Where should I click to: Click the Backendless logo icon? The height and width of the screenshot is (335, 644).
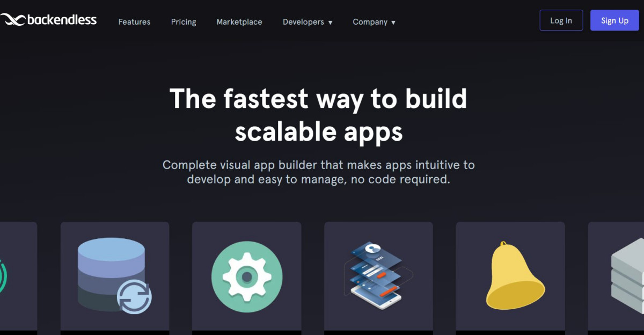[12, 18]
